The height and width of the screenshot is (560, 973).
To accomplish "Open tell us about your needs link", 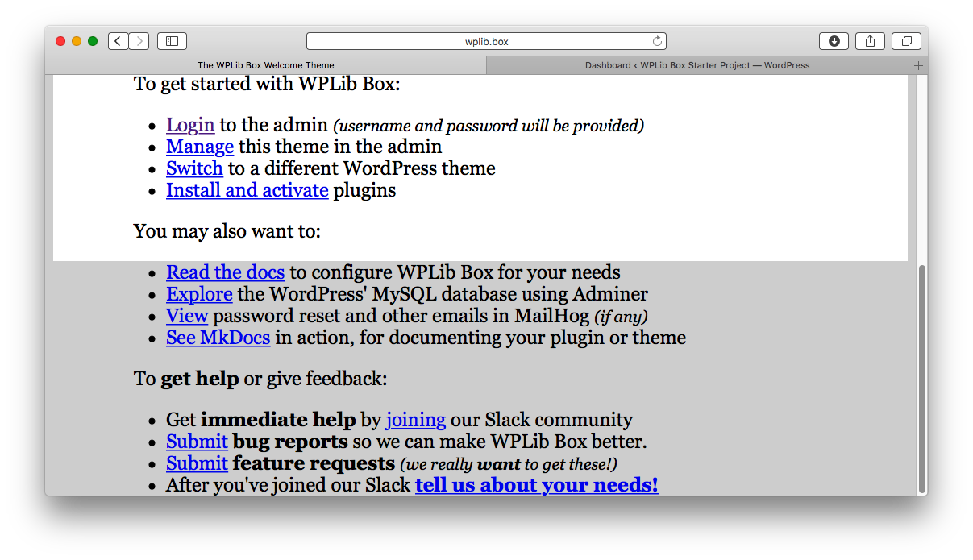I will coord(537,485).
